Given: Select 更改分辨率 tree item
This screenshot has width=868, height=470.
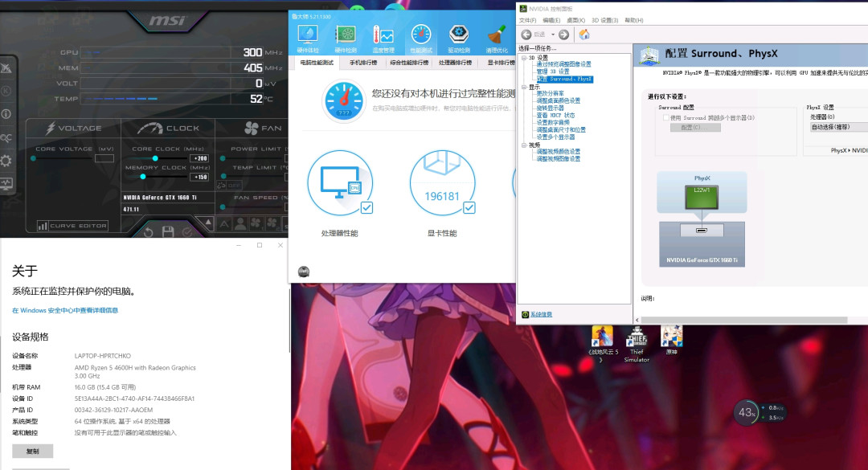Looking at the screenshot, I should pyautogui.click(x=551, y=93).
